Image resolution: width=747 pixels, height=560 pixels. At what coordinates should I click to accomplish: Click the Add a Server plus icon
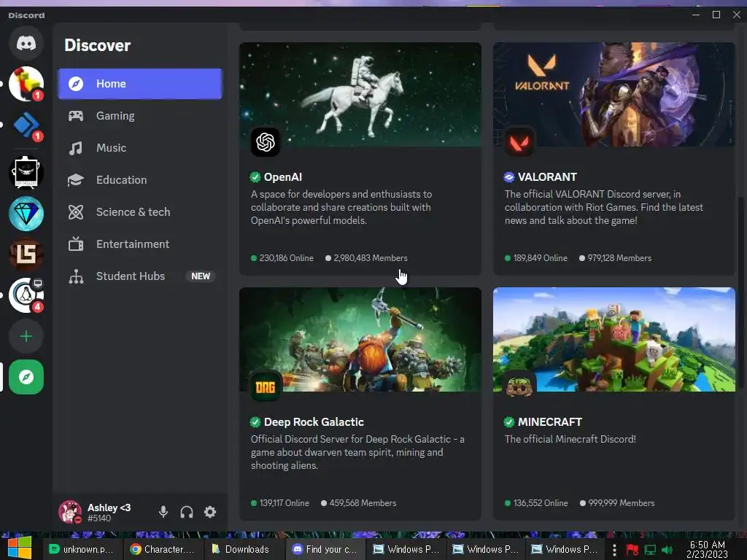26,337
